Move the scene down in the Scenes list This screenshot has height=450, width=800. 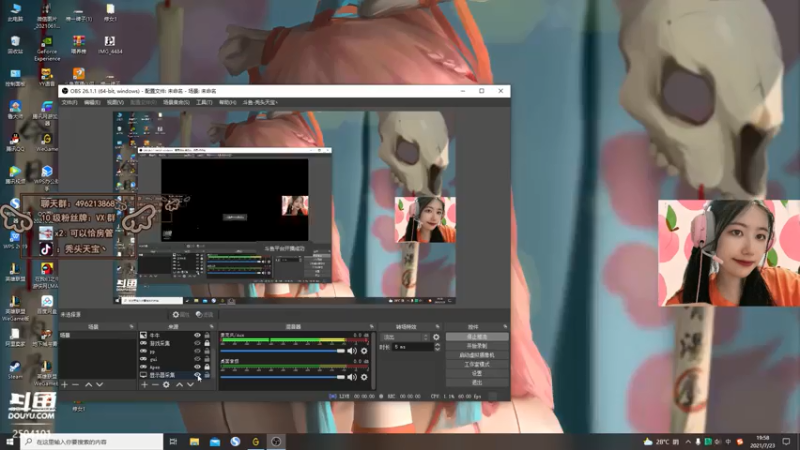pos(99,384)
